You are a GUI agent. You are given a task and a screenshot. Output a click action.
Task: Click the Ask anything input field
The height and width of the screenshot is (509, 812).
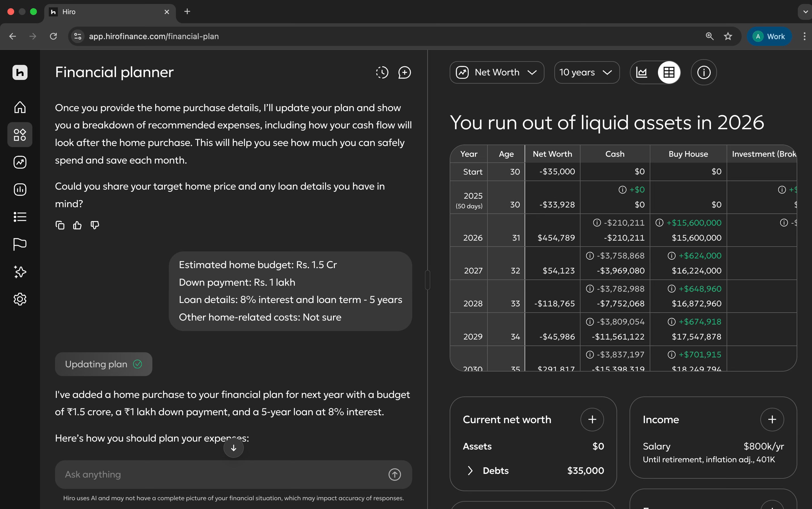point(222,474)
